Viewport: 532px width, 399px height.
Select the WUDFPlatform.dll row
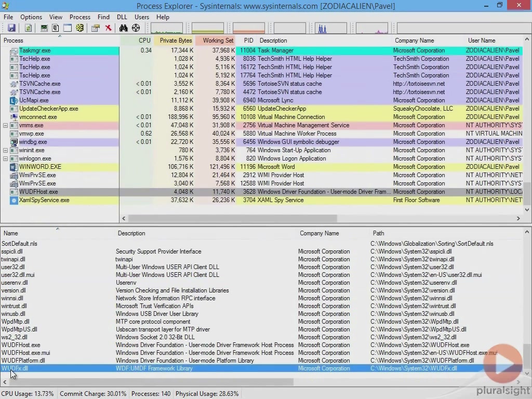(261, 361)
